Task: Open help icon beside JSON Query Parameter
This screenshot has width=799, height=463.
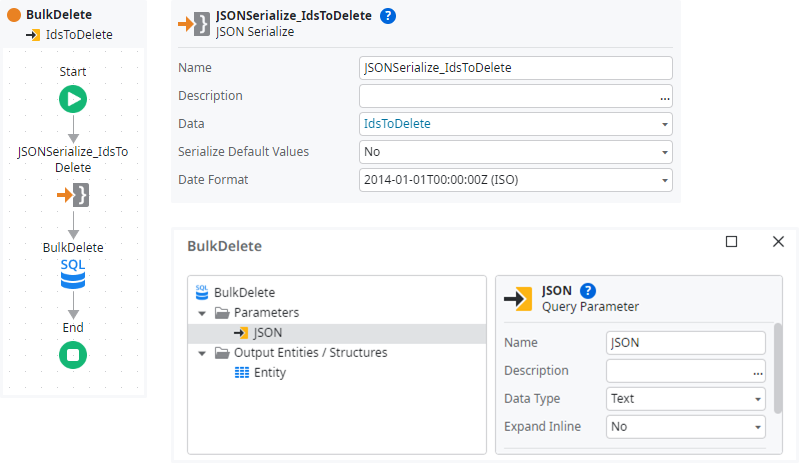Action: pos(588,291)
